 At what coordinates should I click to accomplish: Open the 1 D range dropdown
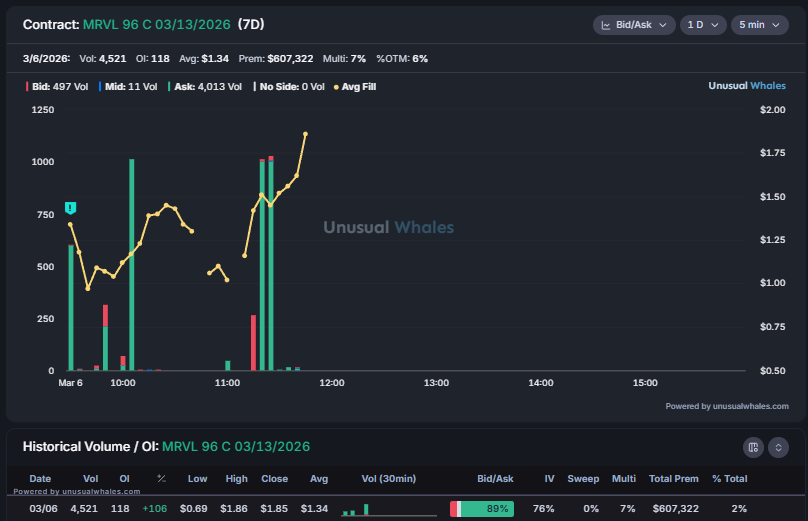coord(703,25)
